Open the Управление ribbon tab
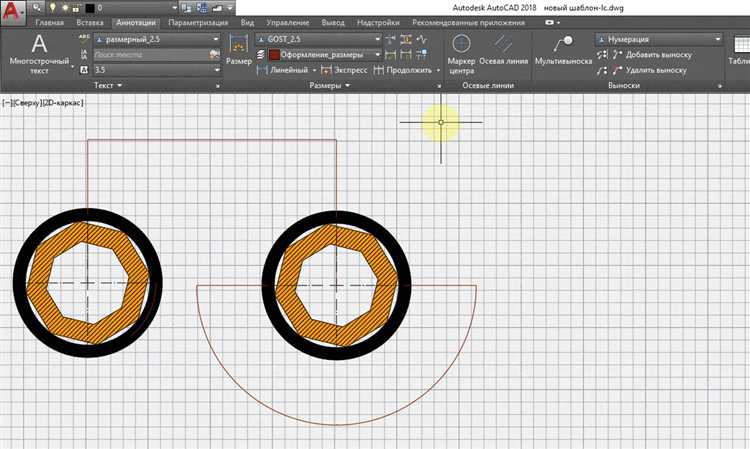 coord(287,22)
